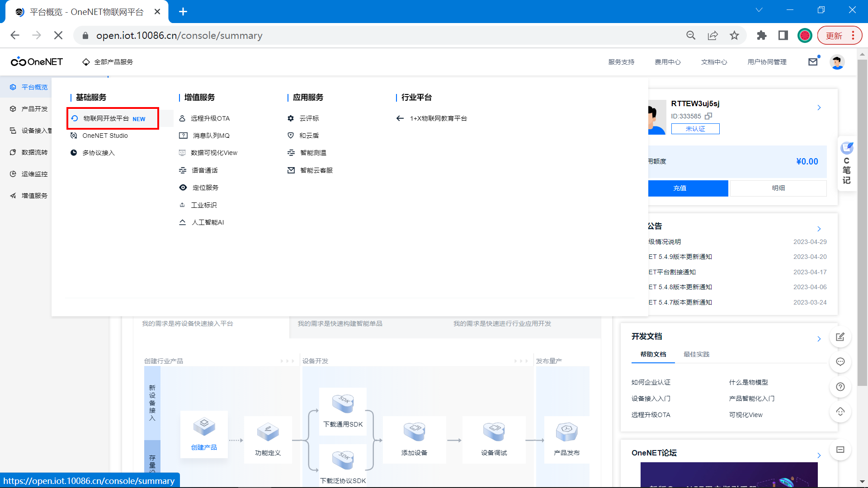868x488 pixels.
Task: Click the question mark help icon
Action: click(x=840, y=387)
